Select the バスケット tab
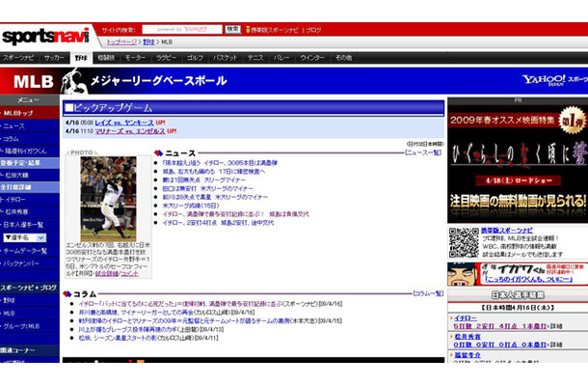Image resolution: width=588 pixels, height=386 pixels. click(x=225, y=58)
